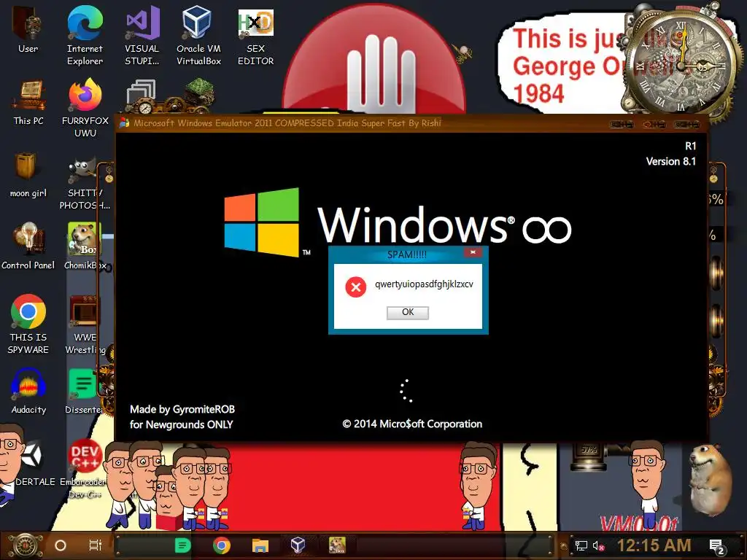Click the Windows Emulator title bar icon
Image resolution: width=747 pixels, height=560 pixels.
124,122
